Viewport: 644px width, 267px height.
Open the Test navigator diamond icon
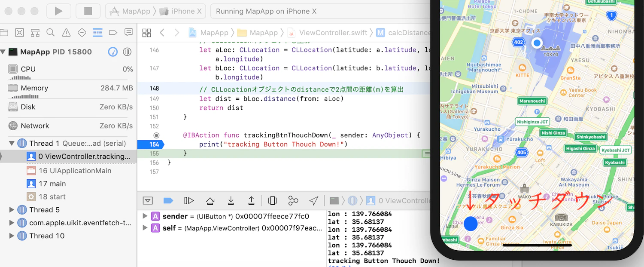(82, 33)
